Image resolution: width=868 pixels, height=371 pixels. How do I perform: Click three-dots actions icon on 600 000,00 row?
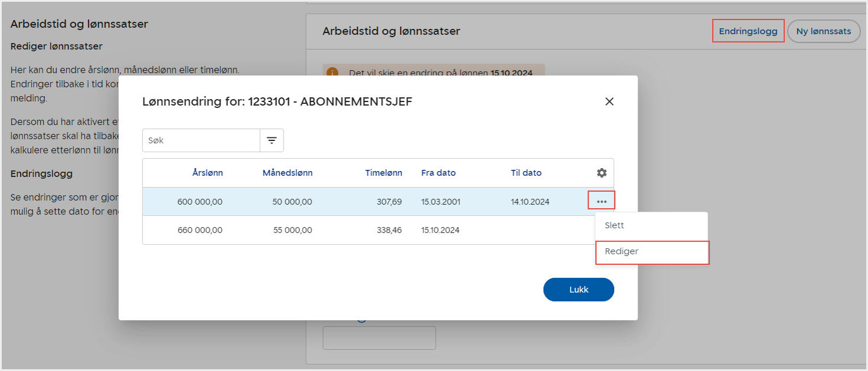(601, 201)
